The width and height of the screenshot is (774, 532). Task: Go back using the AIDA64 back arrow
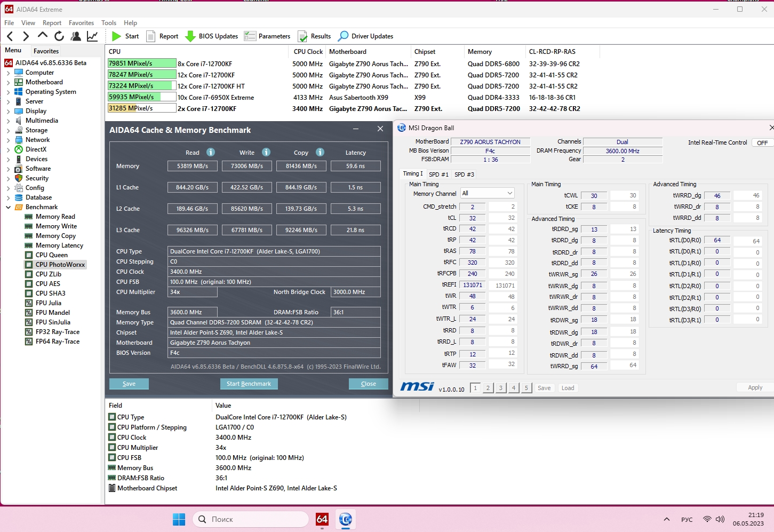[10, 36]
